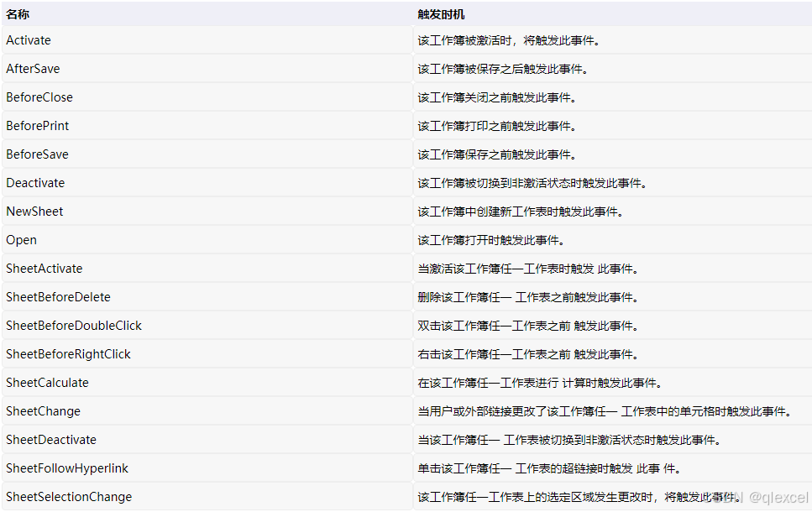This screenshot has height=512, width=812.
Task: Click description 右击该工作簿任一工作表之前 触发此事件。
Action: tap(527, 354)
